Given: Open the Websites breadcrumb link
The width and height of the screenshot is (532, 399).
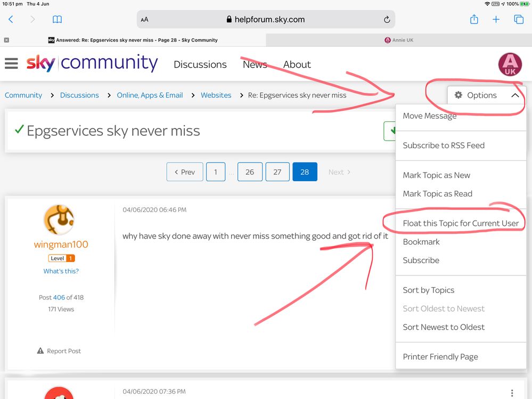Looking at the screenshot, I should pos(216,95).
